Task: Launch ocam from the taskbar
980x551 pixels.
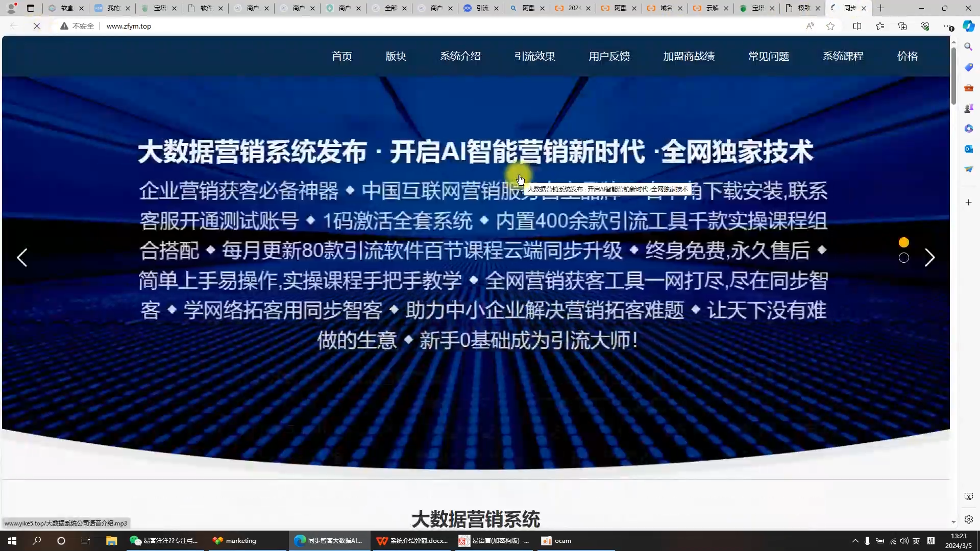Action: point(556,540)
